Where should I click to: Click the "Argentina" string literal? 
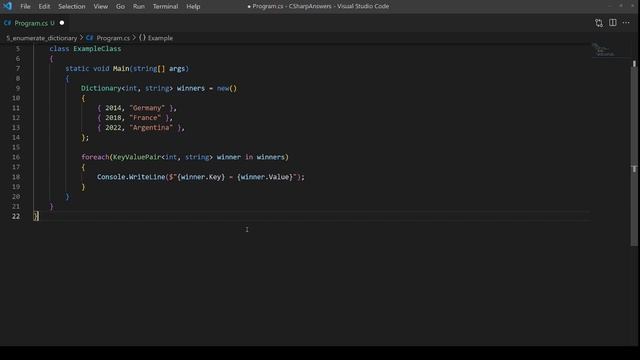(x=151, y=127)
